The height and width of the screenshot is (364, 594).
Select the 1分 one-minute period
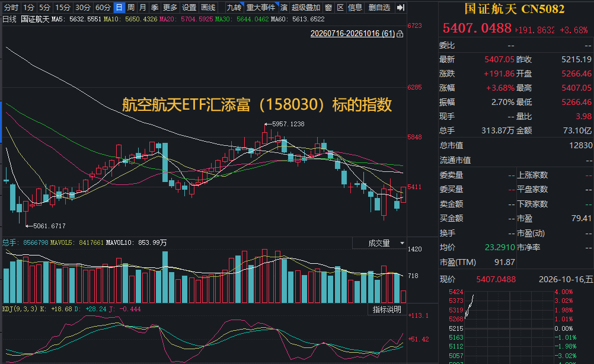click(28, 8)
